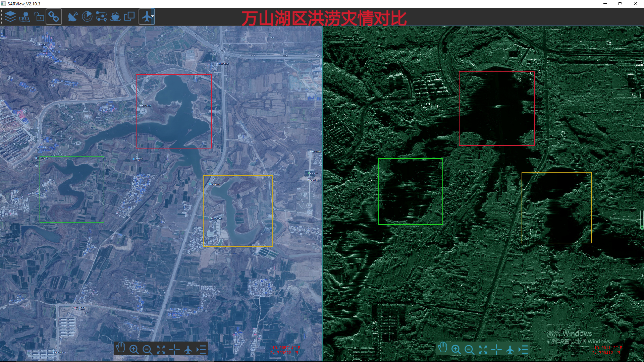Zoom in on the left optical map
This screenshot has width=644, height=362.
134,350
